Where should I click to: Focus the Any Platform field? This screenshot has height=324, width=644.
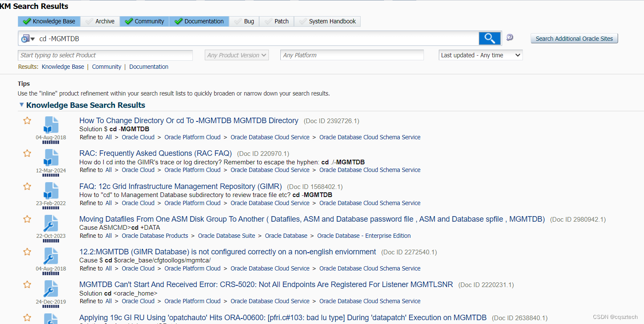point(352,55)
